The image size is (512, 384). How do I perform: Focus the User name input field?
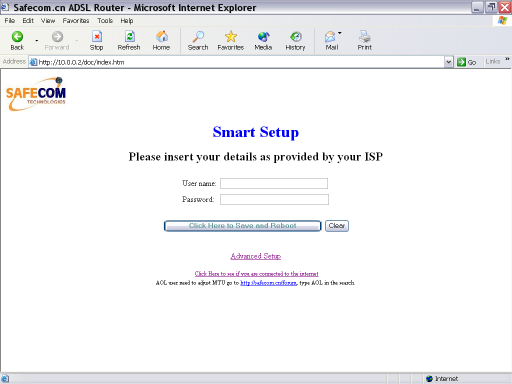point(274,183)
